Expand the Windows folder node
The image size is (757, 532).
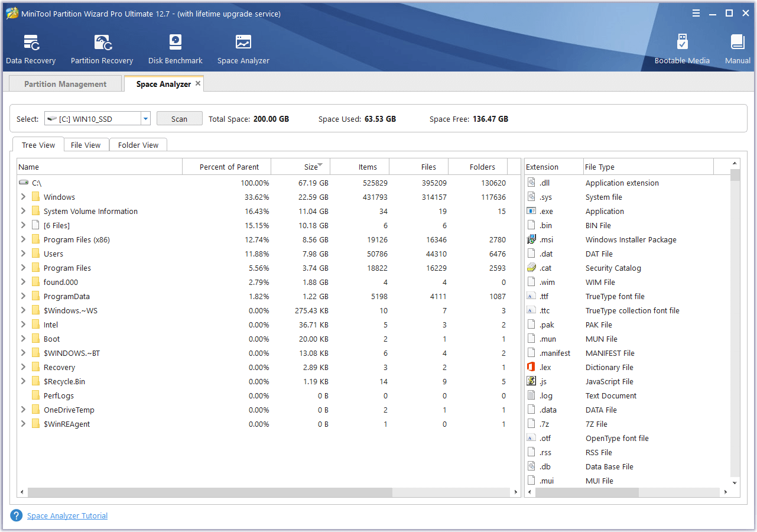[23, 197]
